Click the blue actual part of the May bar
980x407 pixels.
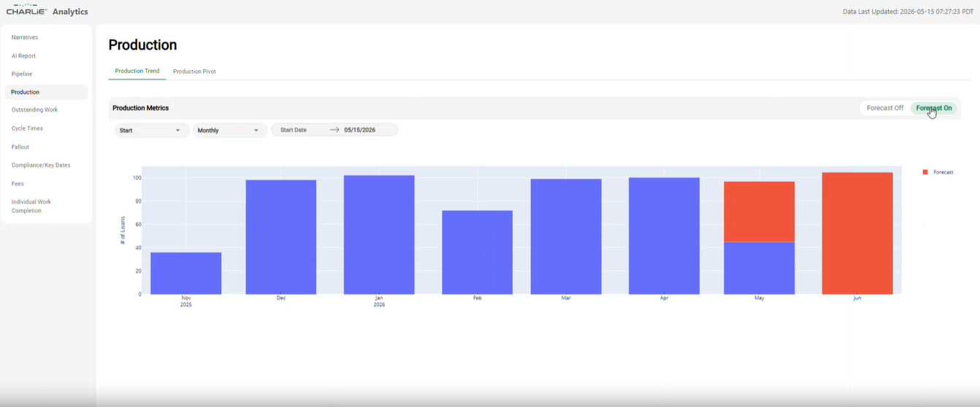click(x=759, y=268)
